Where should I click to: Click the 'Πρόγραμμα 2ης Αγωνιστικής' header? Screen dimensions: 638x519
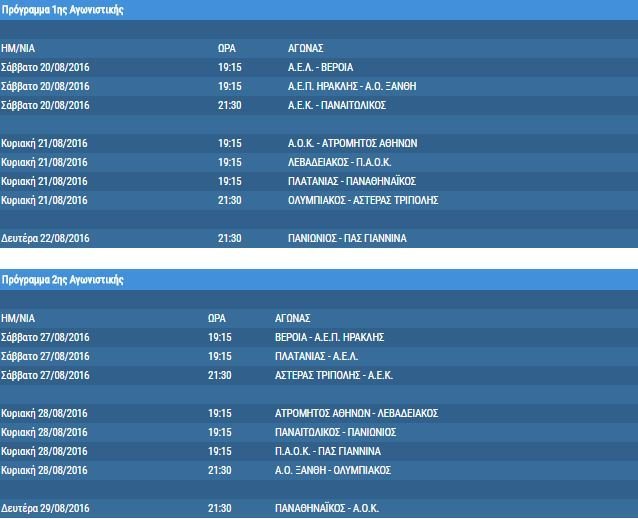(x=62, y=280)
